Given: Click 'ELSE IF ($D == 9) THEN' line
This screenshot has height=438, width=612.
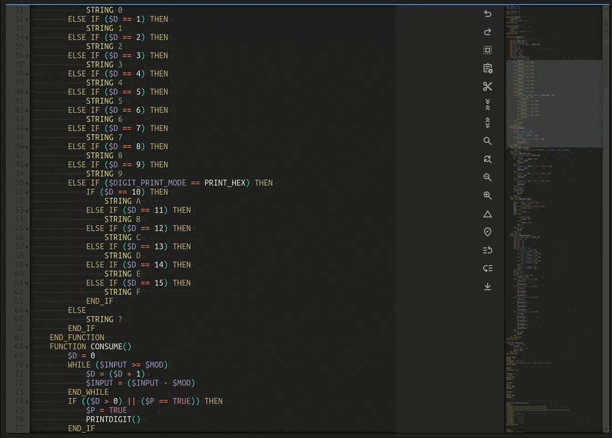Looking at the screenshot, I should pos(118,164).
